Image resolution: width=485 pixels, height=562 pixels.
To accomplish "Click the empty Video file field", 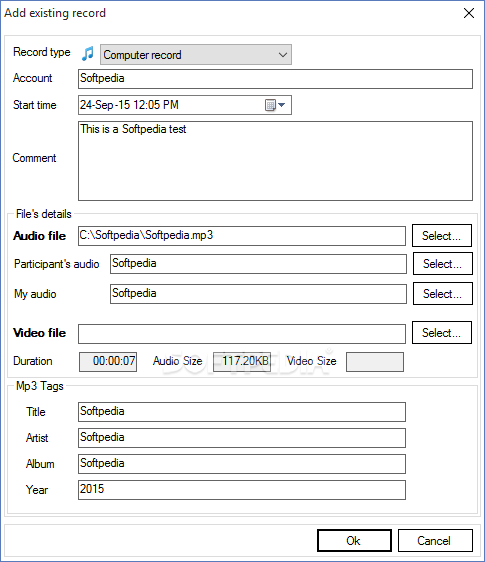I will [242, 334].
